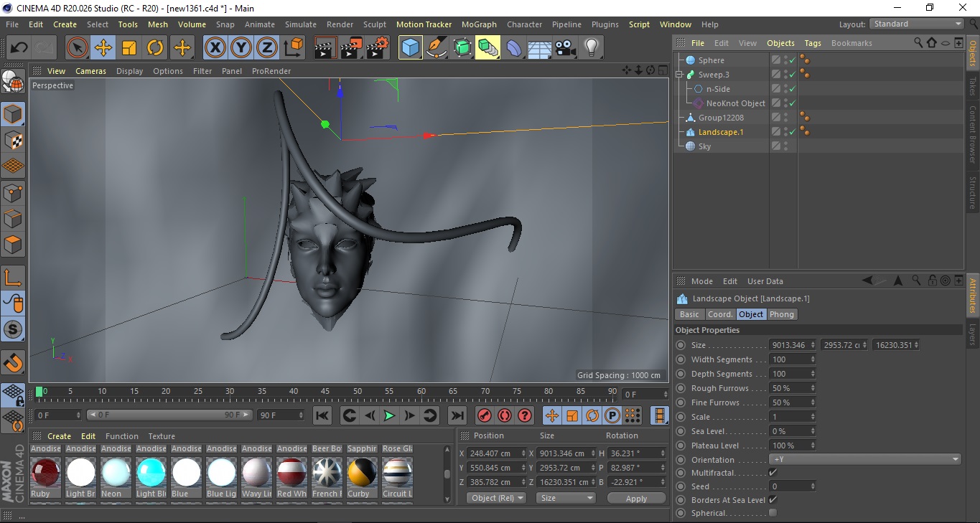Click Record Active Objects button
The height and width of the screenshot is (523, 980).
click(485, 415)
